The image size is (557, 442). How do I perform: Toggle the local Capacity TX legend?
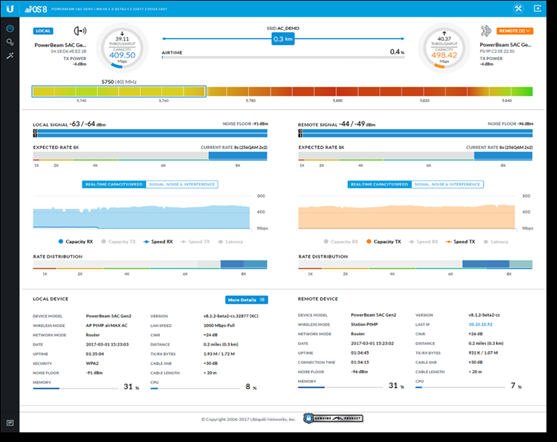(118, 242)
